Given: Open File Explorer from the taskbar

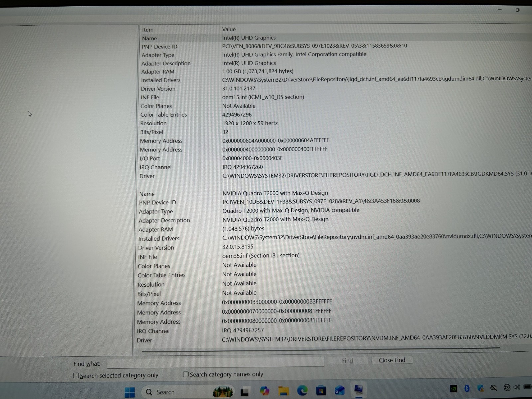Looking at the screenshot, I should point(283,391).
